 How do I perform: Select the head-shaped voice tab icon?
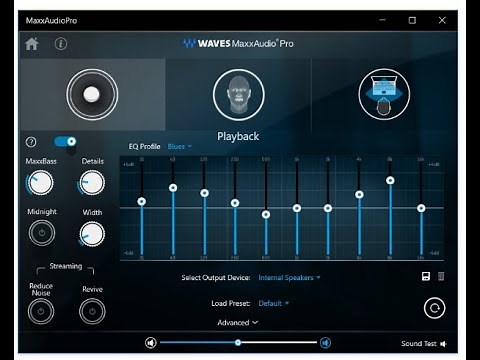[x=239, y=94]
